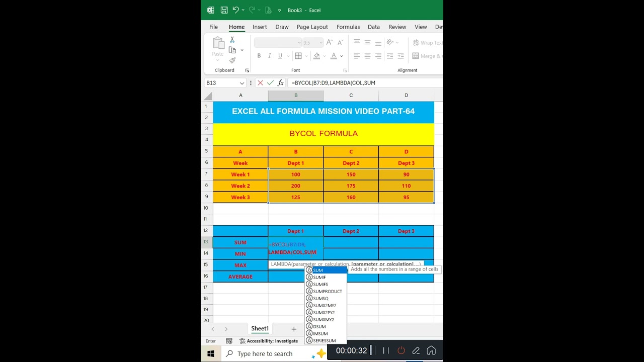Increase the cell indent
Screen dimensions: 644x362
pos(401,56)
